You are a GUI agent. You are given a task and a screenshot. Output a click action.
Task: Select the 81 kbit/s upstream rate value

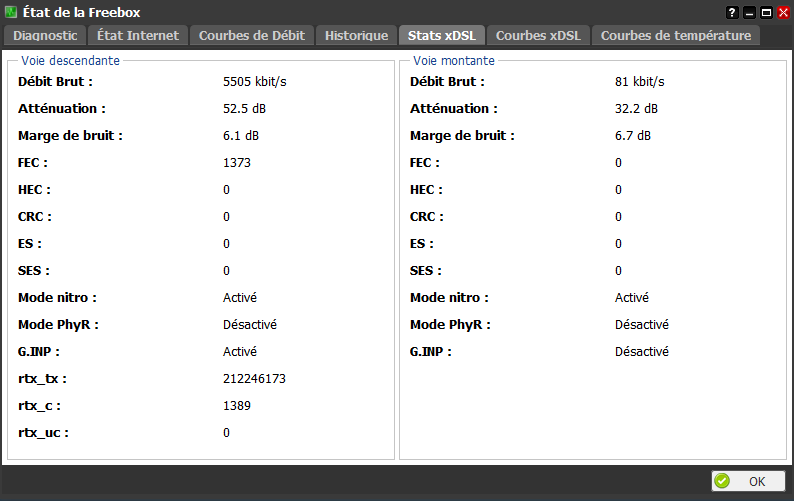coord(640,82)
